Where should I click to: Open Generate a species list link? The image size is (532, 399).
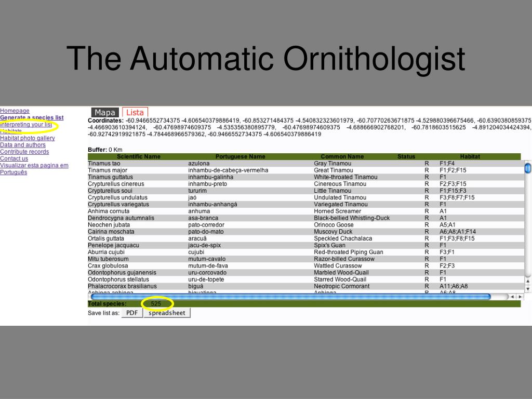click(32, 117)
